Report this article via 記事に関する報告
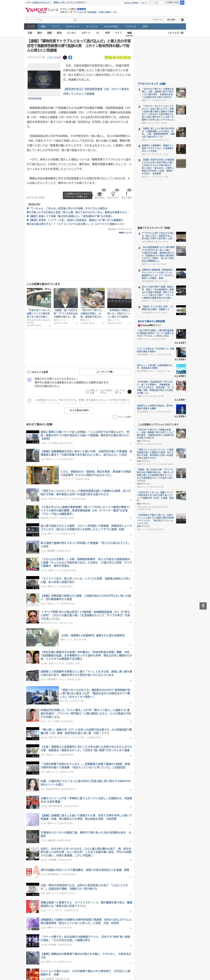This screenshot has width=210, height=980. pyautogui.click(x=36, y=197)
